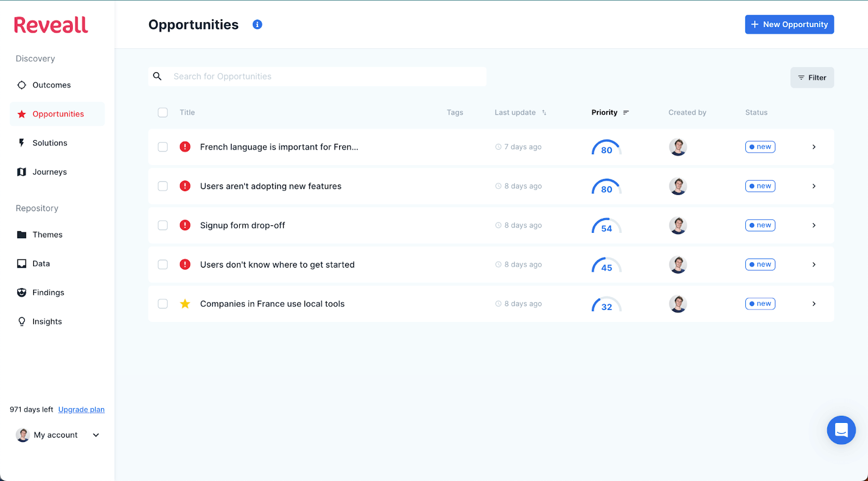Click the priority gauge showing 54
The width and height of the screenshot is (868, 481).
pos(607,226)
